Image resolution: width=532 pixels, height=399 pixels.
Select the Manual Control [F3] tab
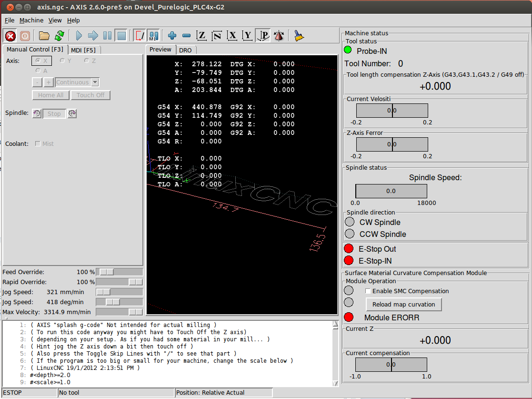coord(35,49)
